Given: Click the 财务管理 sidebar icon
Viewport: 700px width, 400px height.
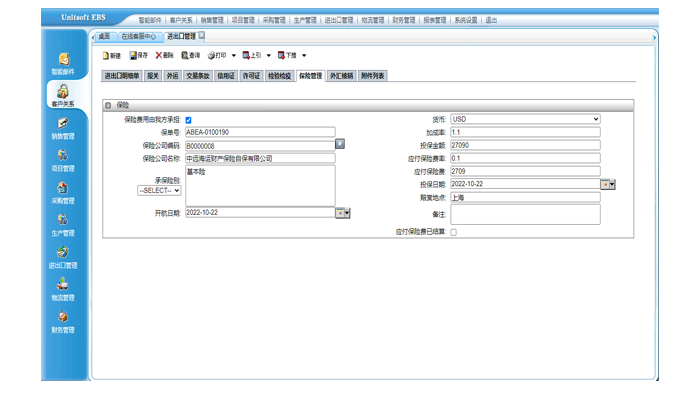Looking at the screenshot, I should tap(62, 321).
